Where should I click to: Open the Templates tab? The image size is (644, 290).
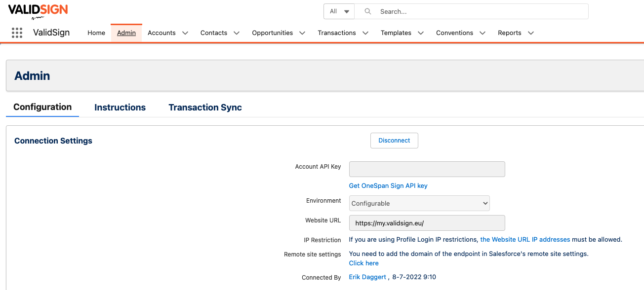coord(396,33)
